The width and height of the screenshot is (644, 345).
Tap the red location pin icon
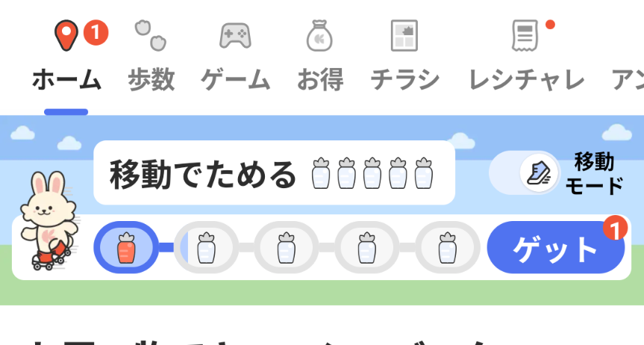tap(66, 35)
